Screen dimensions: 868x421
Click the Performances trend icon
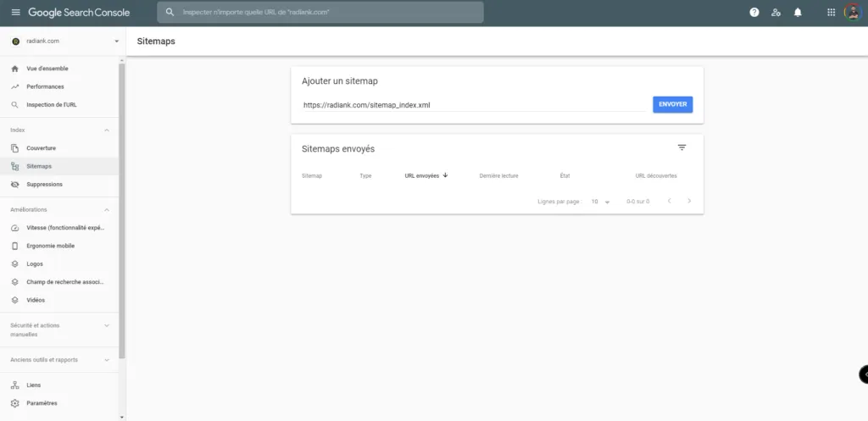tap(15, 87)
